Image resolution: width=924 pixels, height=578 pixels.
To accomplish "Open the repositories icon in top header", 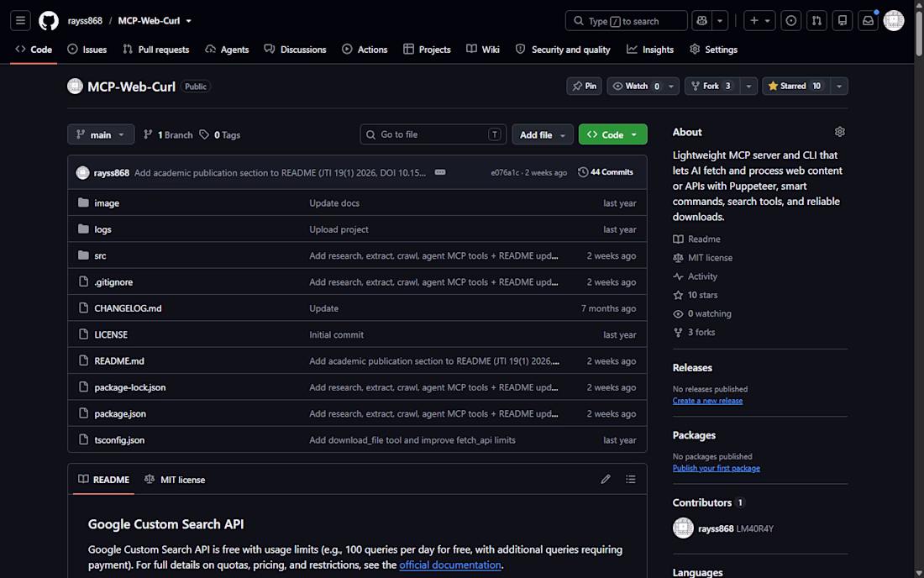I will [x=842, y=21].
